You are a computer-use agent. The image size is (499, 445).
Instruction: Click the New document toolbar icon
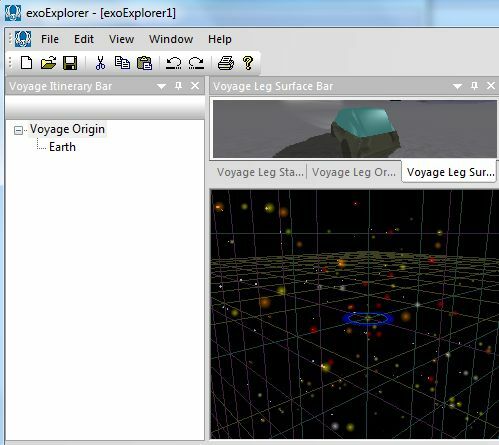(26, 63)
